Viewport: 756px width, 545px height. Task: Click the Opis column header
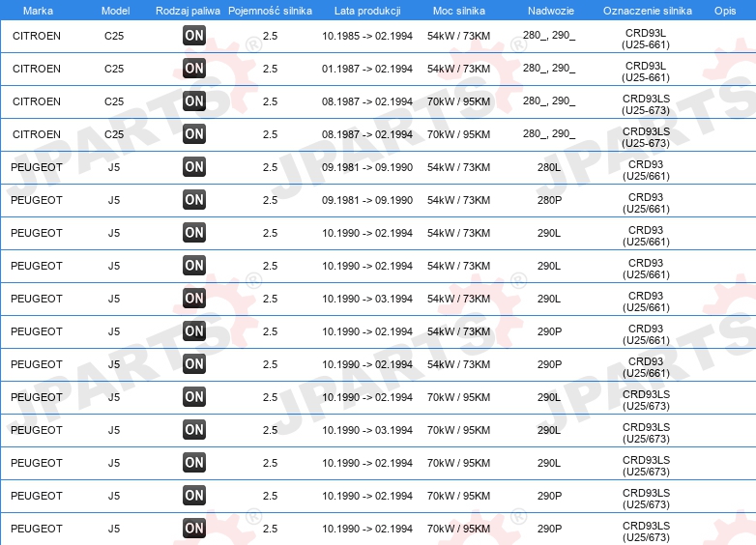(x=725, y=11)
